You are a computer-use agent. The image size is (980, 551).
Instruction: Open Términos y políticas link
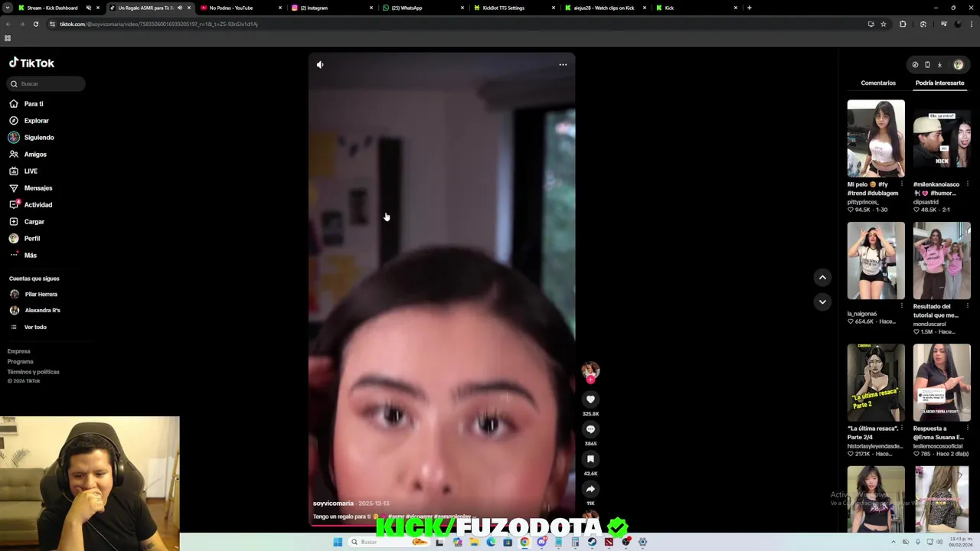tap(33, 372)
